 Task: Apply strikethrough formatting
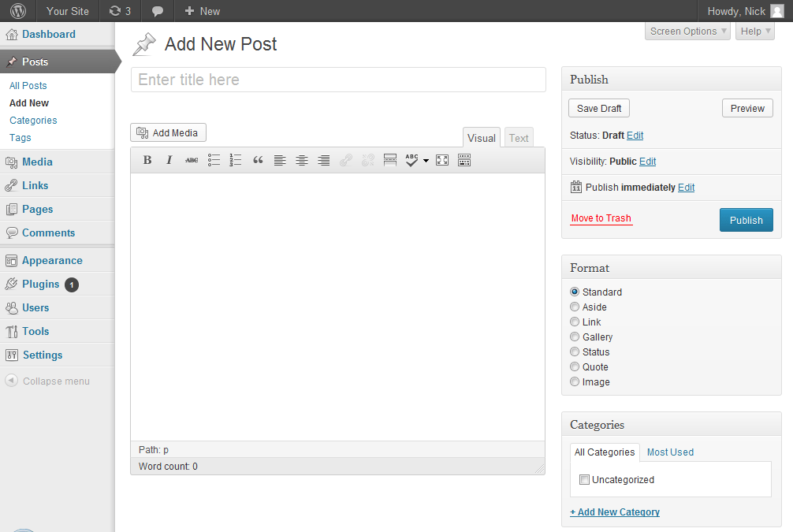pos(192,160)
